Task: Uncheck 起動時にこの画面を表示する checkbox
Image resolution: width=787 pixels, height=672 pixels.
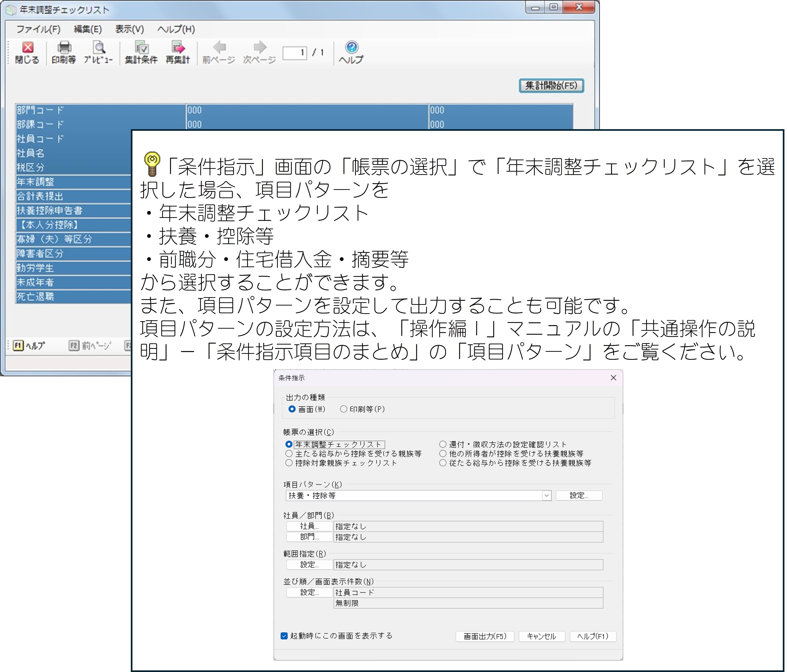Action: [x=284, y=636]
